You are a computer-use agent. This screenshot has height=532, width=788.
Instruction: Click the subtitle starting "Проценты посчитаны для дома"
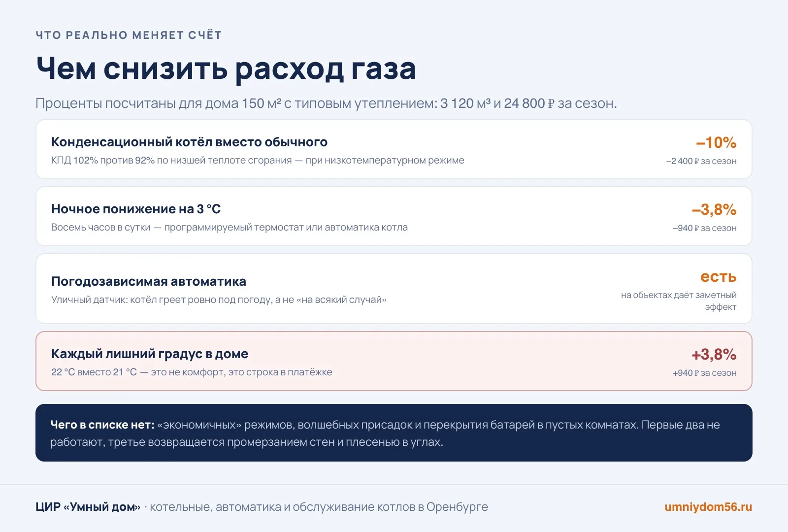(326, 103)
